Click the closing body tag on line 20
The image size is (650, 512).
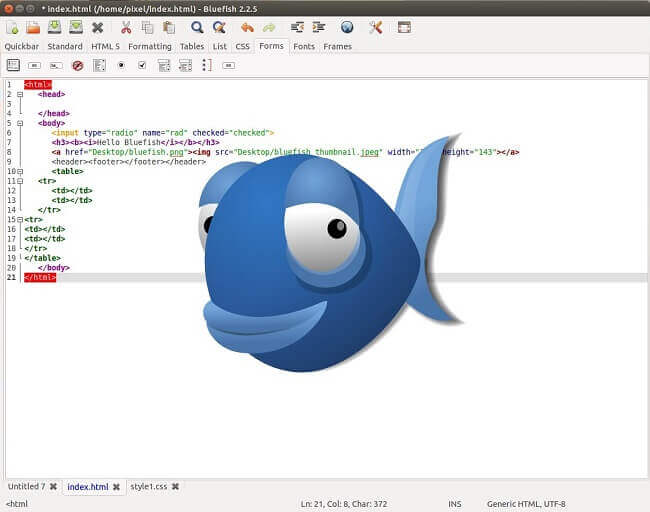click(x=53, y=268)
